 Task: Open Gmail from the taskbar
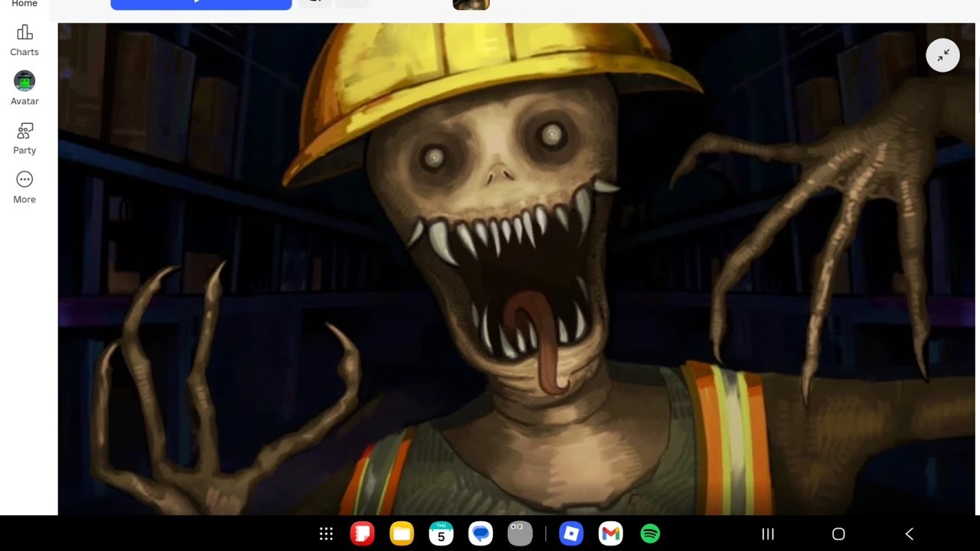pyautogui.click(x=610, y=533)
